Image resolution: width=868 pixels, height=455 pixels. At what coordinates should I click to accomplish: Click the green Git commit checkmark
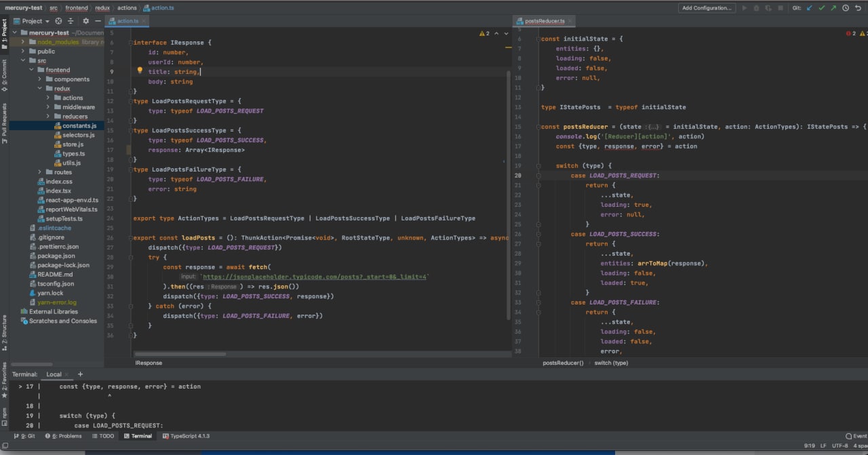(822, 8)
